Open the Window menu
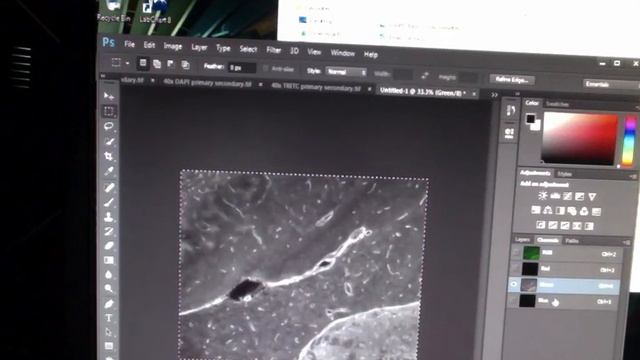Viewport: 640px width, 360px height. tap(342, 53)
